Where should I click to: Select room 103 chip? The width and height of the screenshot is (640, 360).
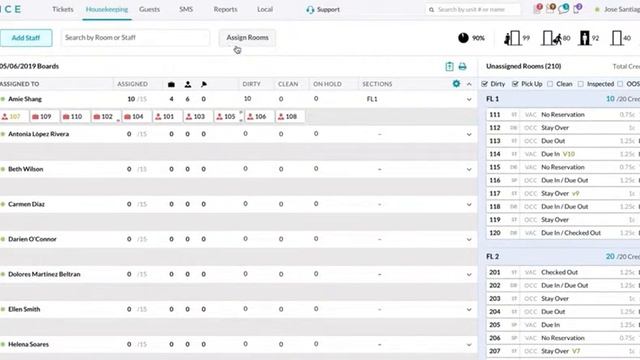tap(198, 116)
